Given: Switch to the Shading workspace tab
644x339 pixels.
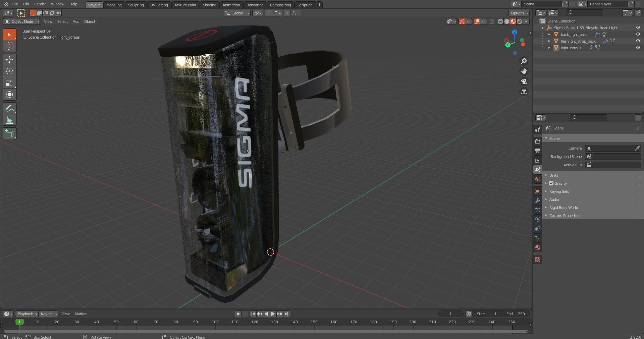Looking at the screenshot, I should click(210, 5).
